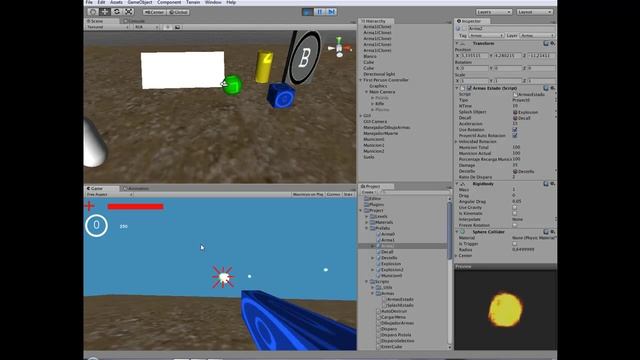
Task: Click Create button in Project panel
Action: [x=368, y=192]
